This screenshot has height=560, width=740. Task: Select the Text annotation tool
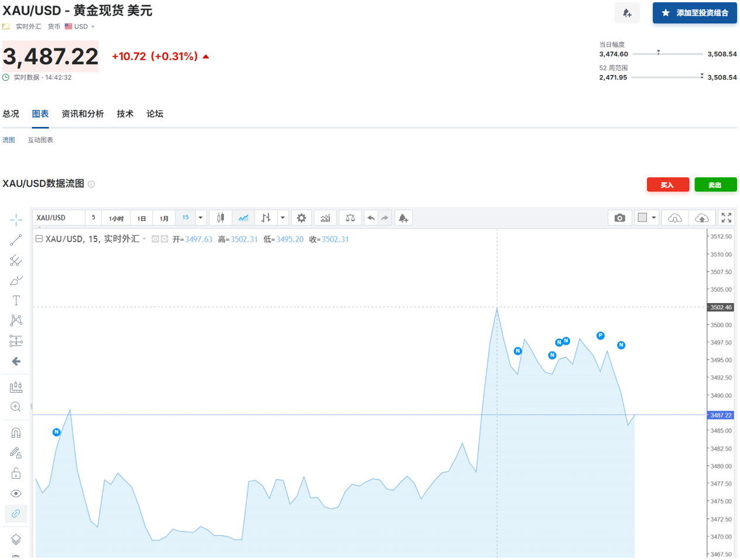tap(16, 300)
